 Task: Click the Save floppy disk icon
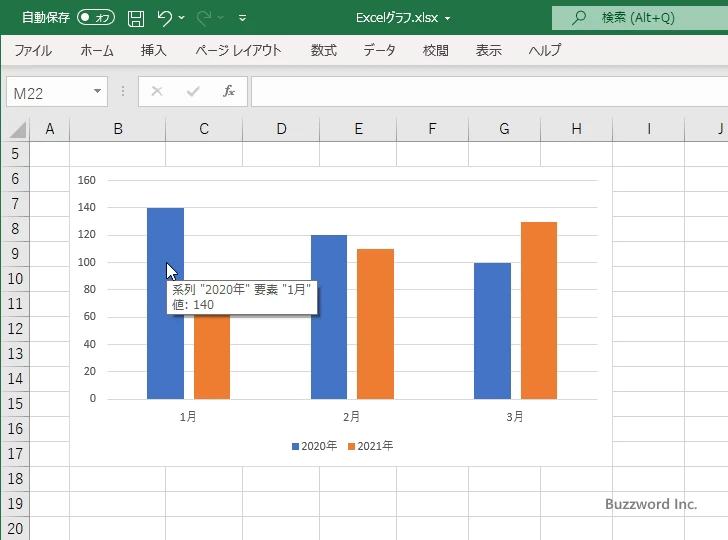coord(136,18)
